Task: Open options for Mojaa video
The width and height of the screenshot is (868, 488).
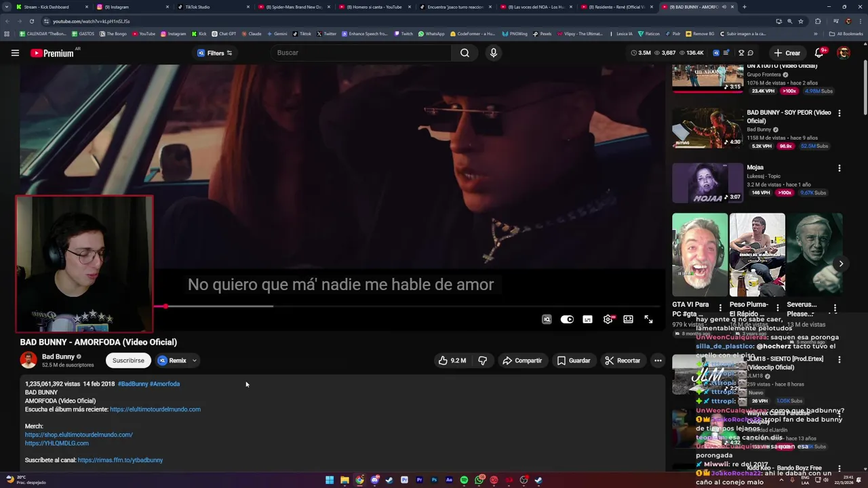Action: (x=839, y=168)
